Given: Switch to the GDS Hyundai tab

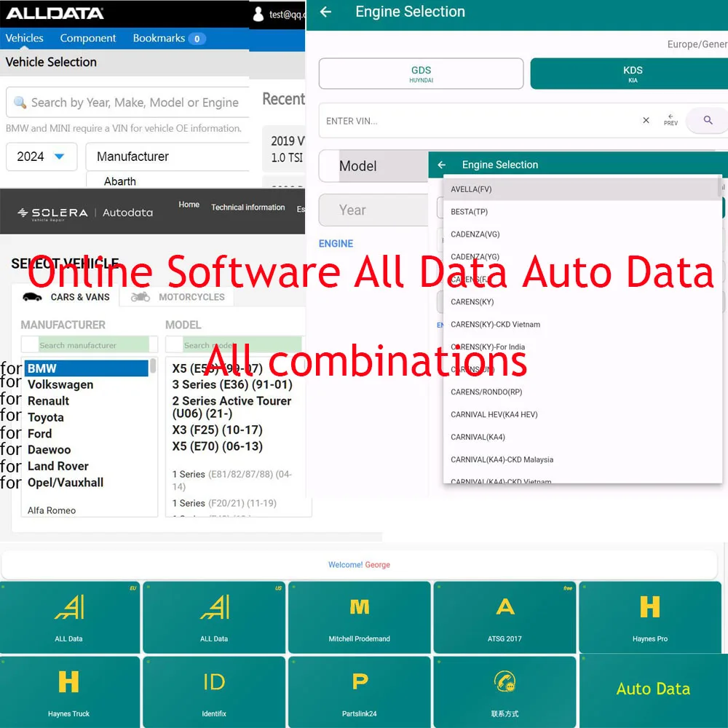Looking at the screenshot, I should [x=421, y=74].
